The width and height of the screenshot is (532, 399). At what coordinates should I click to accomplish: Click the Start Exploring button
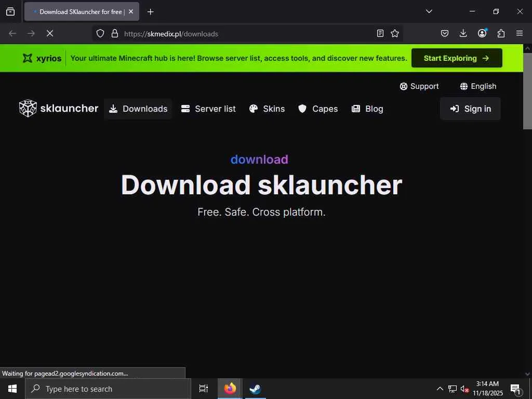coord(457,58)
